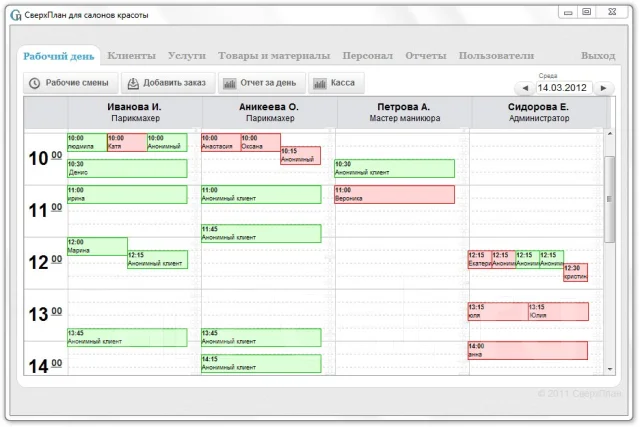Open the 13:15 Юлия appointment
Screen dimensions: 640x427
coord(558,311)
